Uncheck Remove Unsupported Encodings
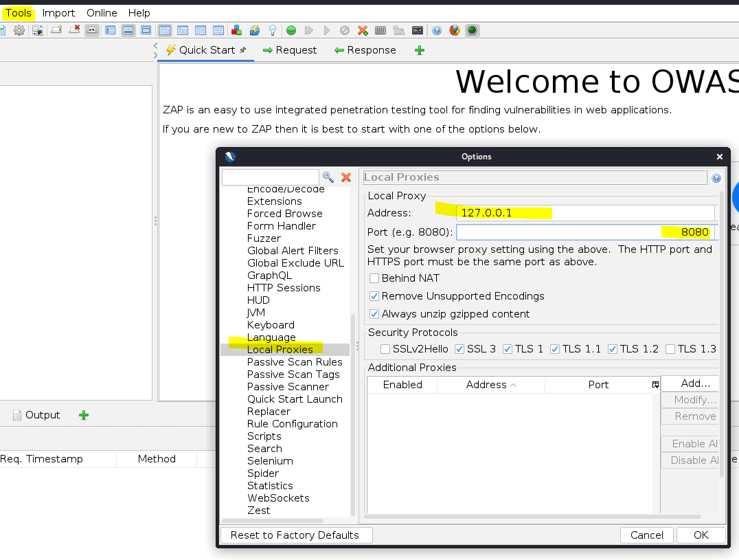Image resolution: width=739 pixels, height=560 pixels. tap(374, 297)
